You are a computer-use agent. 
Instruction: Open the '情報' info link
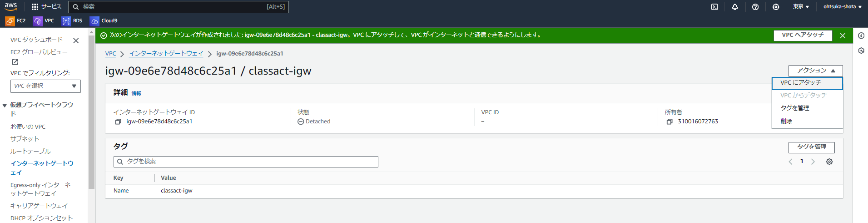click(x=136, y=93)
